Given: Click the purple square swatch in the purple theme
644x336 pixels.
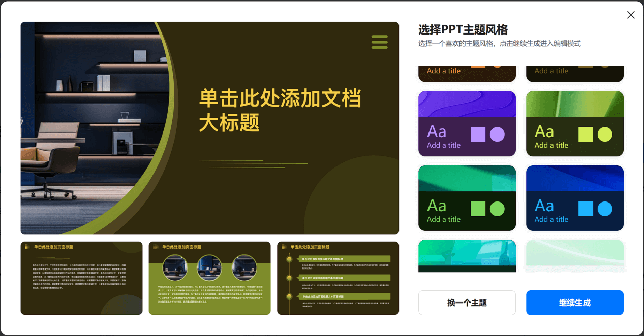Looking at the screenshot, I should coord(478,134).
